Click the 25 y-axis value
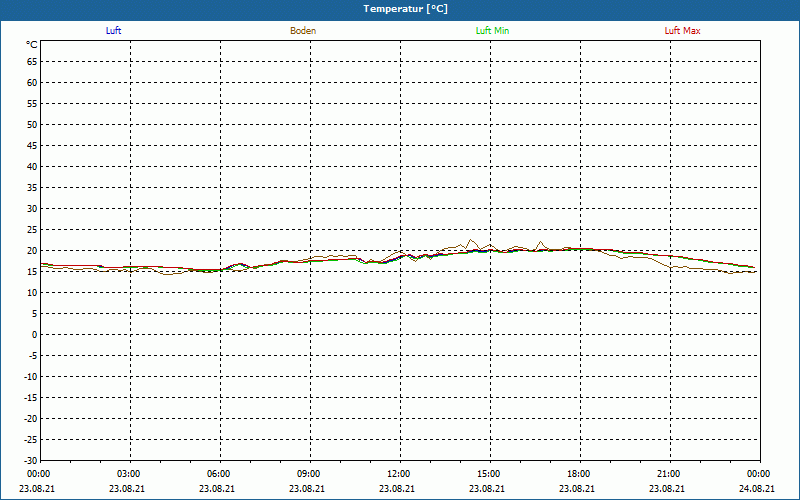This screenshot has width=800, height=500. tap(32, 230)
